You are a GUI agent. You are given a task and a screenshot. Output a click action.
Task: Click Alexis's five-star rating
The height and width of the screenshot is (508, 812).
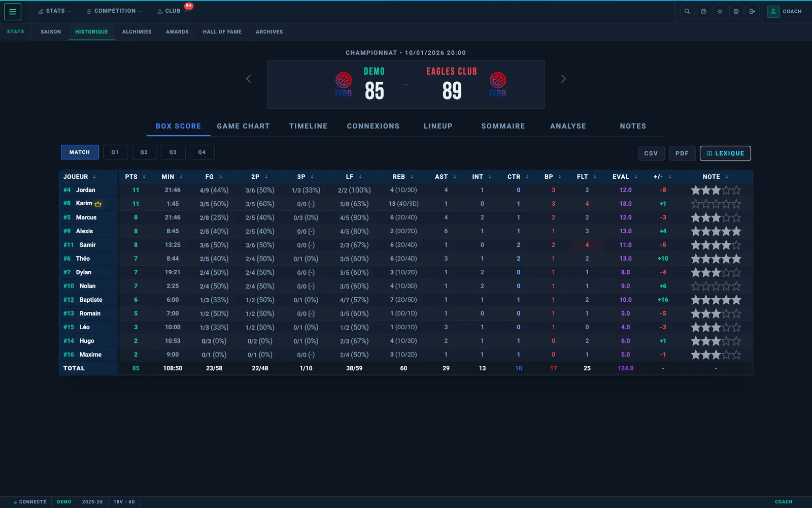[716, 231]
